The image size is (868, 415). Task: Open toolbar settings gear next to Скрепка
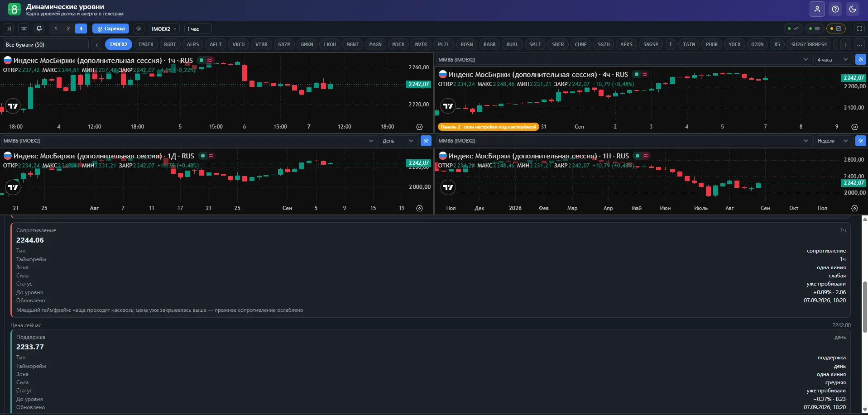point(139,29)
